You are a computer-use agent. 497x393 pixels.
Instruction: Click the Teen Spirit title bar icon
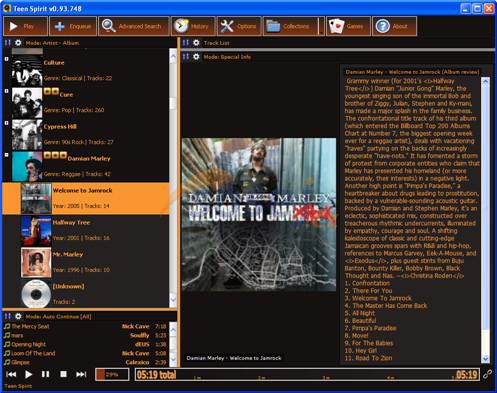[7, 8]
